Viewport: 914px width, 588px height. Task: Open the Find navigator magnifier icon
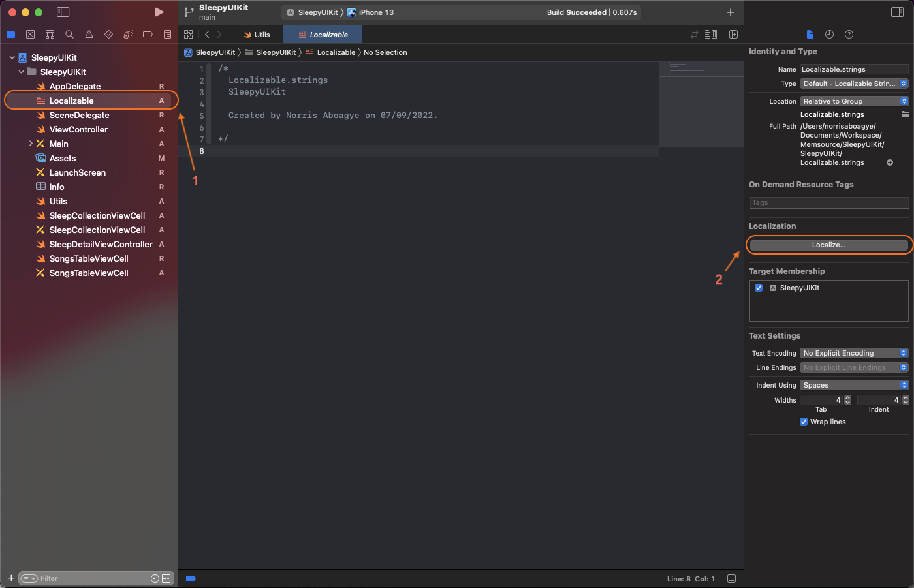coord(69,35)
